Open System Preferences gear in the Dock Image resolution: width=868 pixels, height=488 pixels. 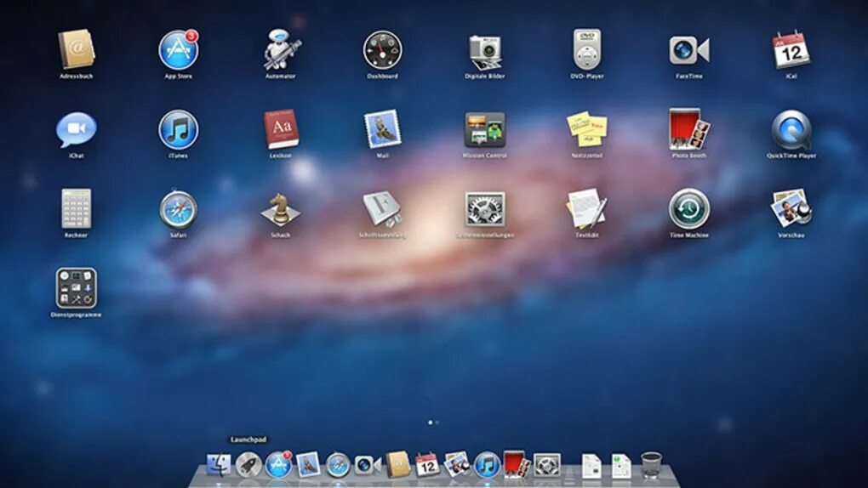547,465
